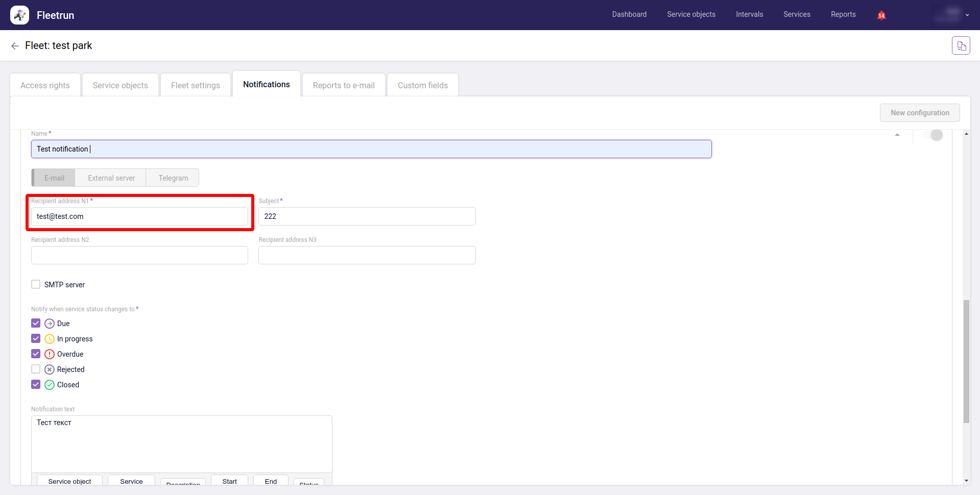Click the In progress clock icon
Image resolution: width=980 pixels, height=495 pixels.
50,339
